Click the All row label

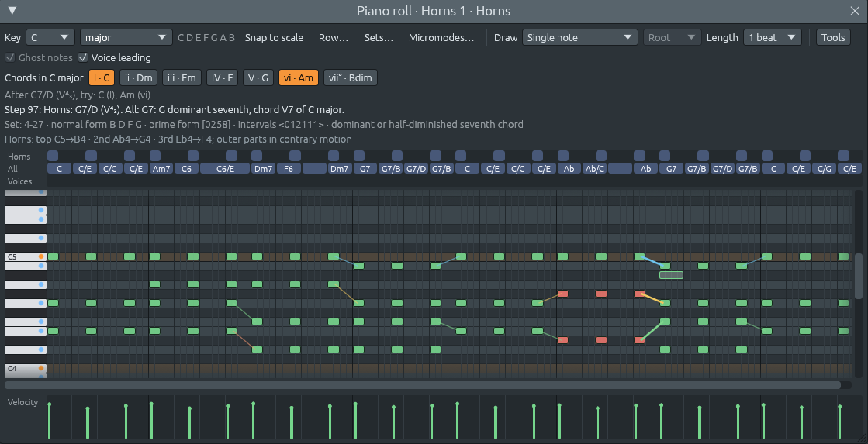tap(12, 169)
